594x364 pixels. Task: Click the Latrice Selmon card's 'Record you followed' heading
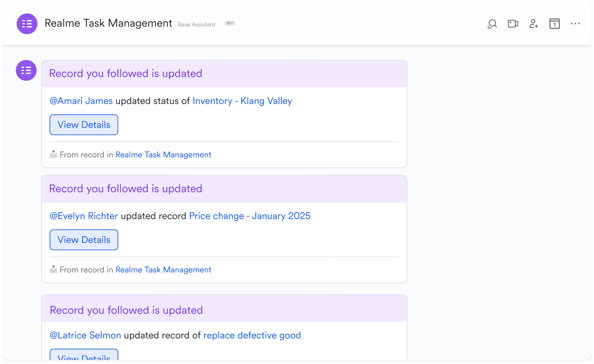[x=126, y=310]
